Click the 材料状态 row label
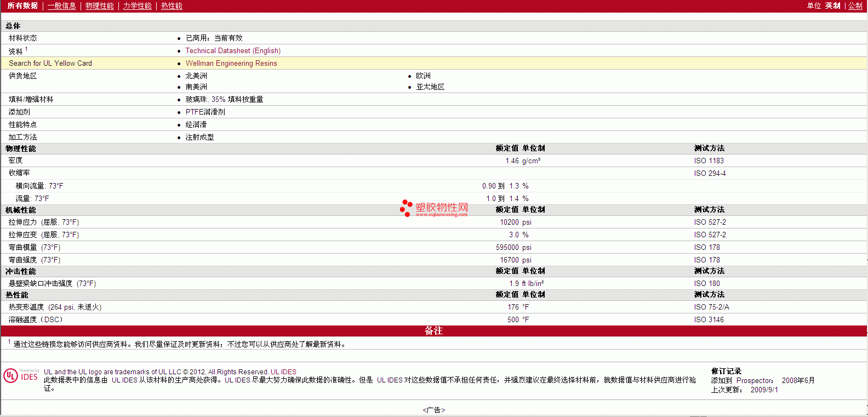The width and height of the screenshot is (868, 417). coord(22,38)
